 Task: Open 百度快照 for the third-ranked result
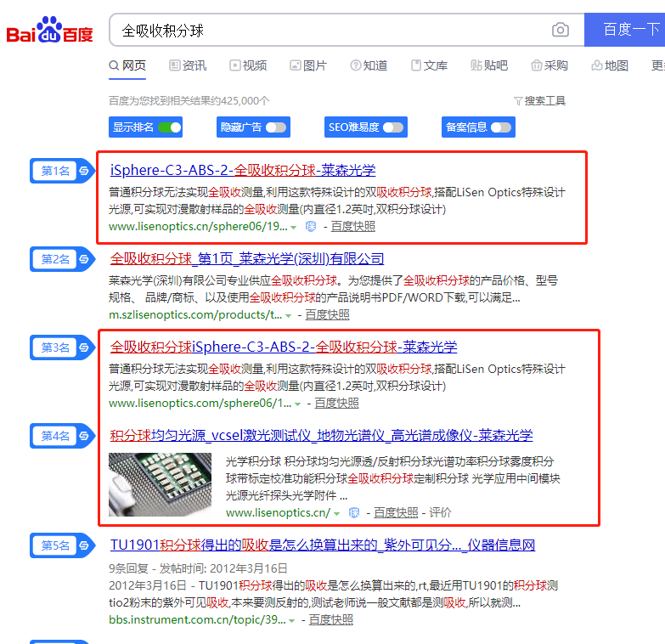pos(336,404)
